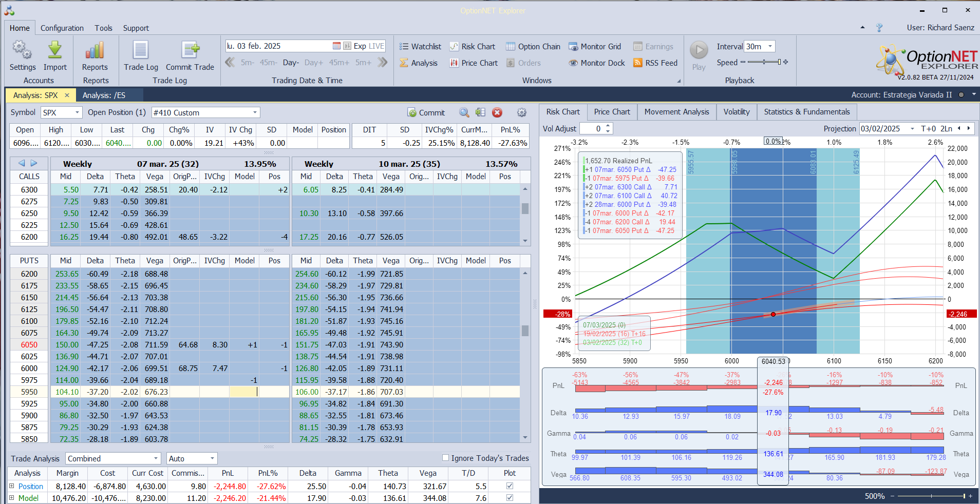Screen dimensions: 980x504
Task: Jump backward with the double left chevron
Action: coord(230,63)
